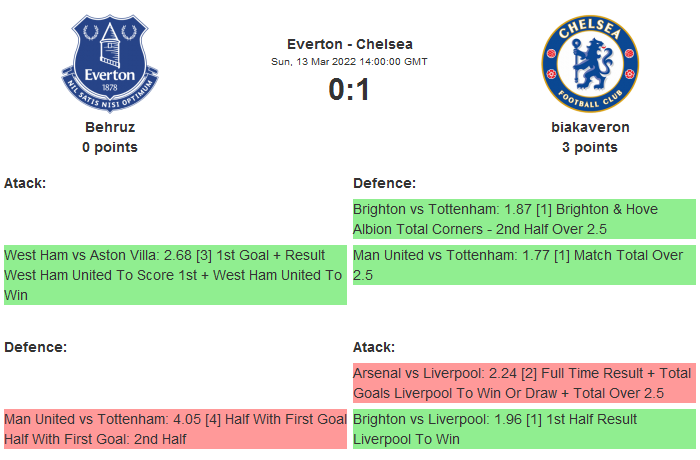Viewport: 700px width, 460px height.
Task: Click the Defence heading under biakaveron
Action: 384,183
